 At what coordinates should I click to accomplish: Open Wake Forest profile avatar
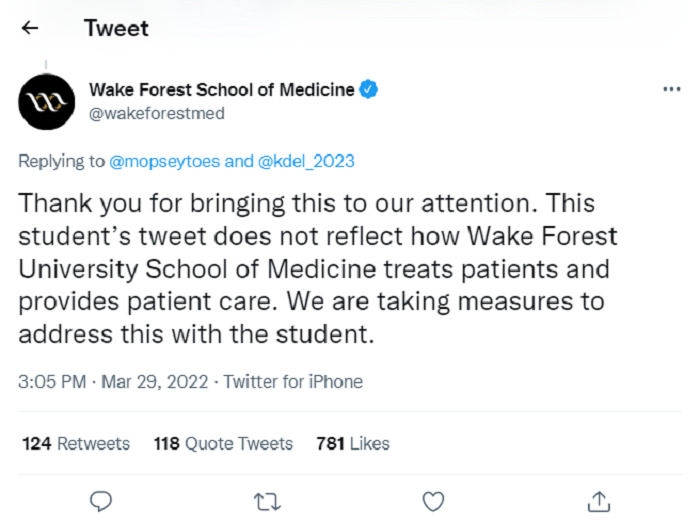[46, 102]
